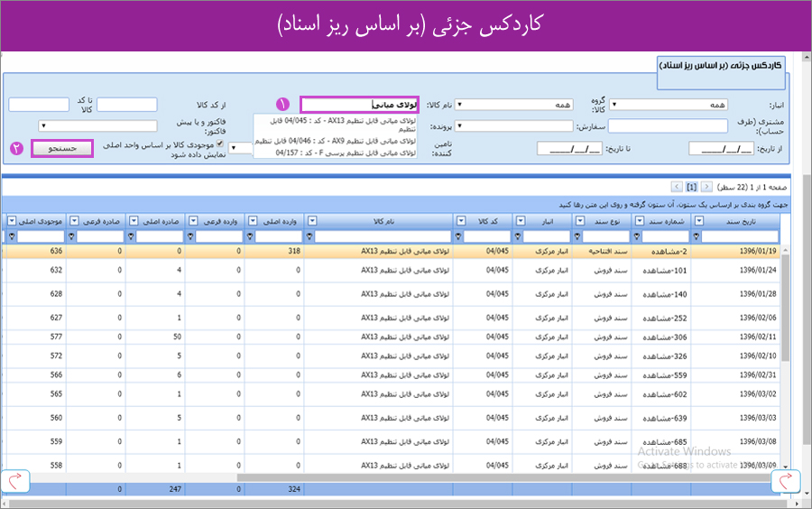Click filter funnel icon under نوع سند
812x509 pixels.
pos(577,236)
